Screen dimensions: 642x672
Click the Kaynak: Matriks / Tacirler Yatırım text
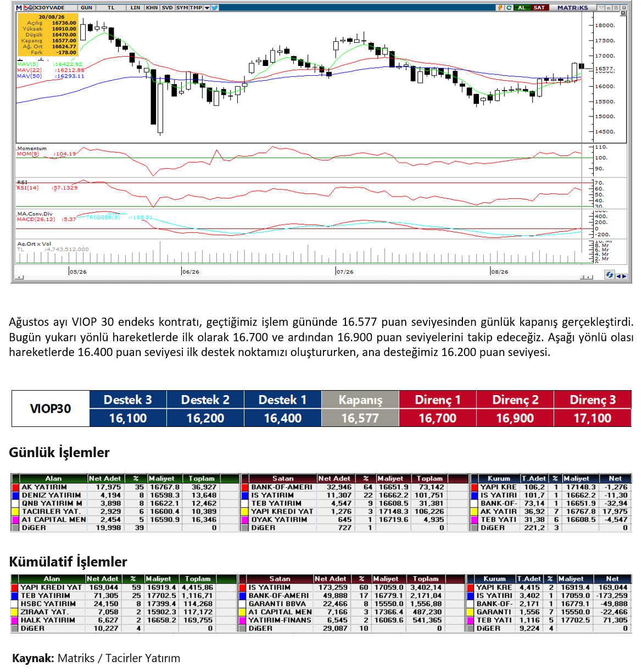96,658
